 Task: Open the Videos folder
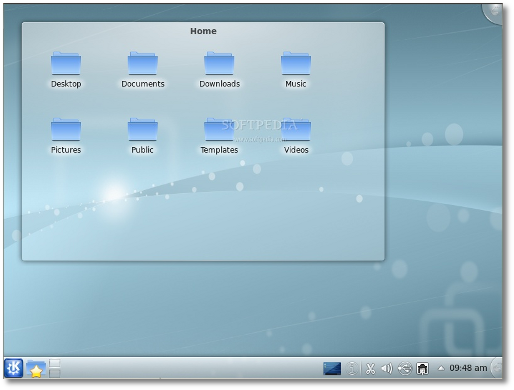[x=296, y=136]
